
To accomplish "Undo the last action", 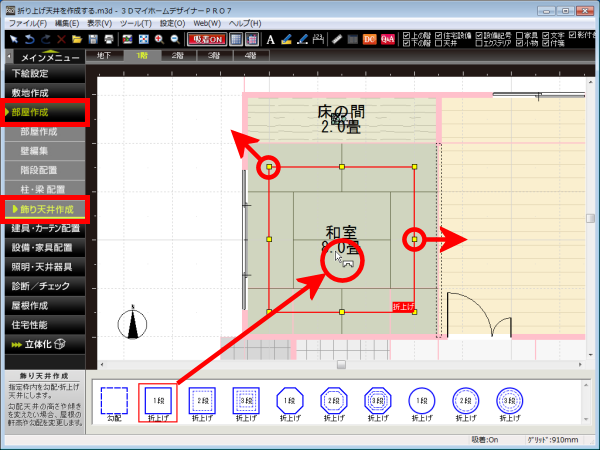I will (x=29, y=39).
